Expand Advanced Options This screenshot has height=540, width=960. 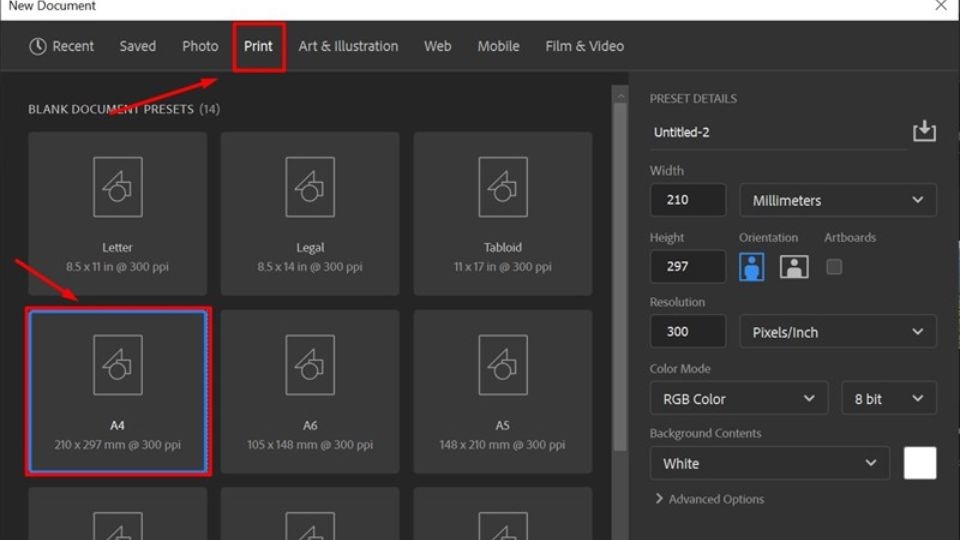(710, 499)
